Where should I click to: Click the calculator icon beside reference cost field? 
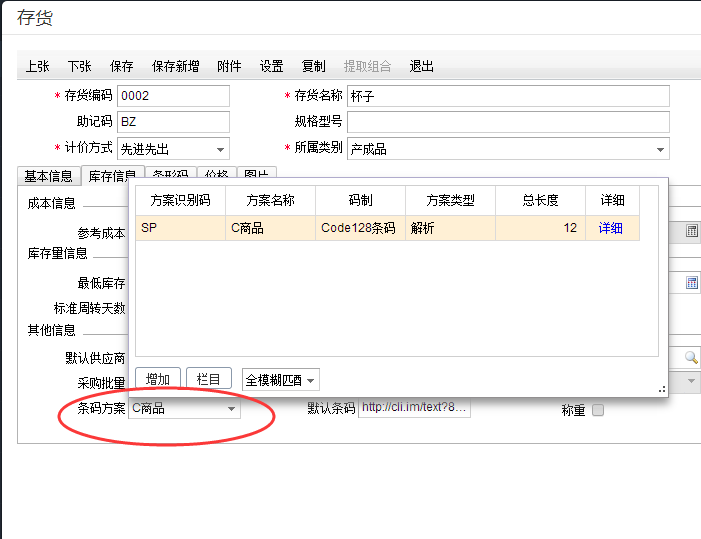tap(691, 231)
